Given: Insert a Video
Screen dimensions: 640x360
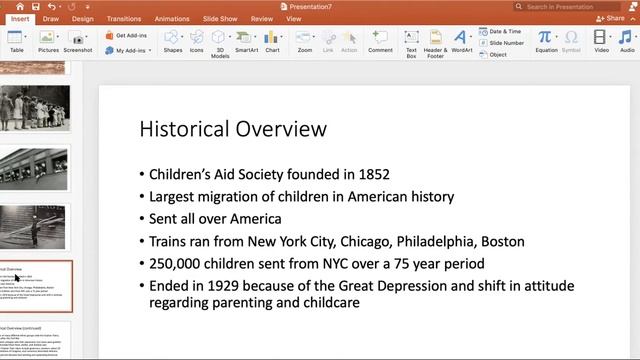Looking at the screenshot, I should [601, 41].
